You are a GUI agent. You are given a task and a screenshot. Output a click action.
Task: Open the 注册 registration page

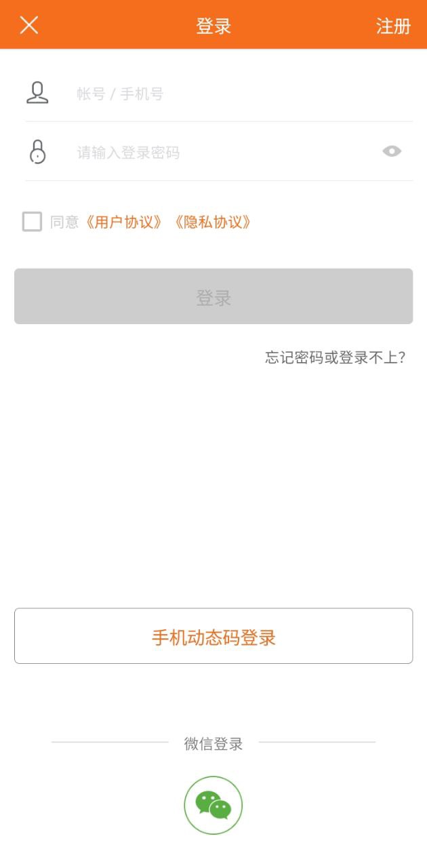coord(393,26)
